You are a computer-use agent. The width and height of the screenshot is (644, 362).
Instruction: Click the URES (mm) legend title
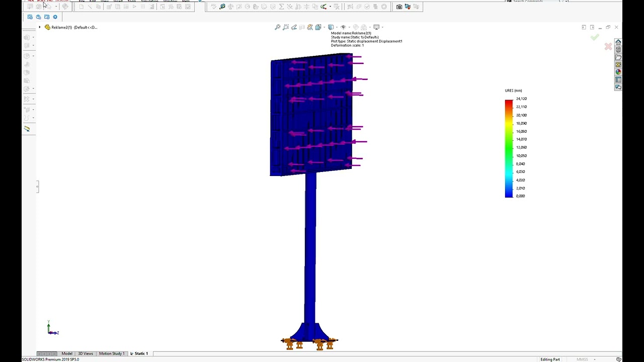(x=513, y=90)
